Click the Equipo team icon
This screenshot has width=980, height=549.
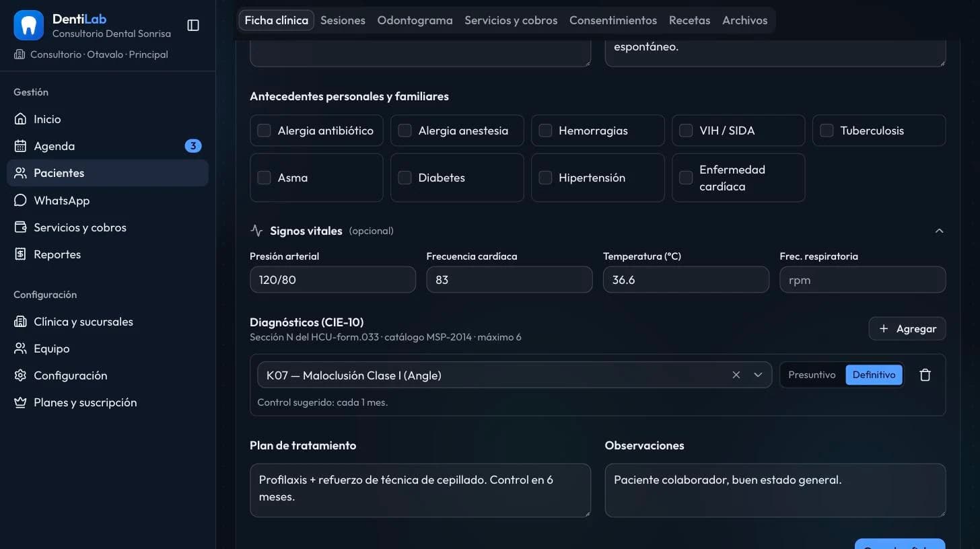(x=21, y=349)
